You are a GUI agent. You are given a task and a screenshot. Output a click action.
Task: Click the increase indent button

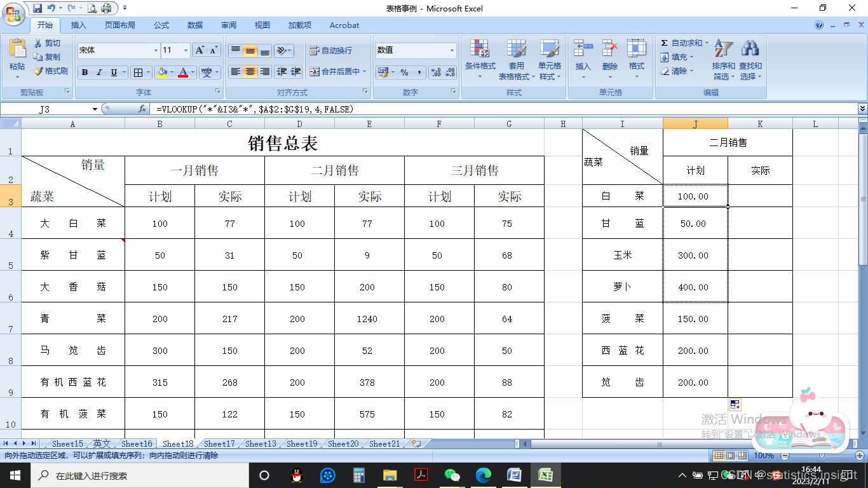pyautogui.click(x=296, y=72)
